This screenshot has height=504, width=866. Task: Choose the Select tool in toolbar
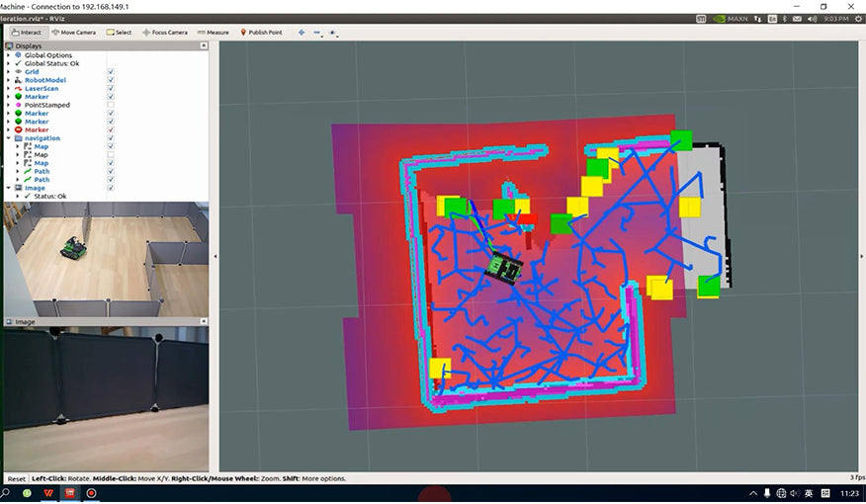(120, 32)
